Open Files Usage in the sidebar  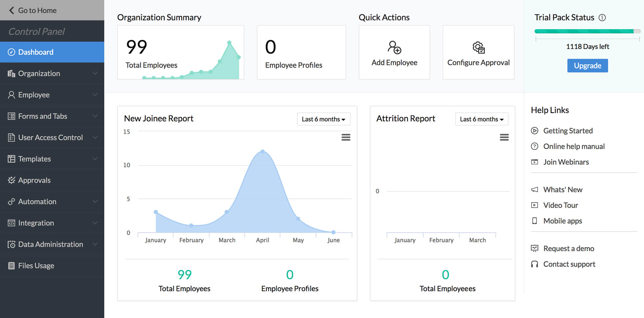click(x=36, y=266)
